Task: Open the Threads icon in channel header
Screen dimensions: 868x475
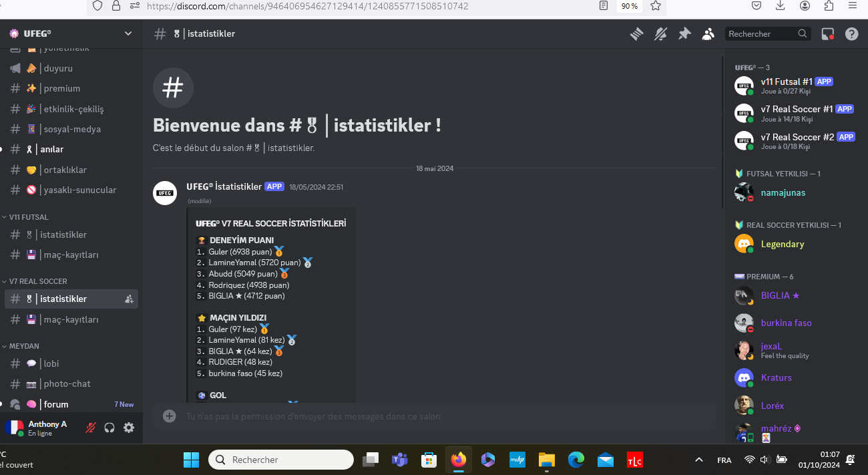Action: [x=636, y=34]
